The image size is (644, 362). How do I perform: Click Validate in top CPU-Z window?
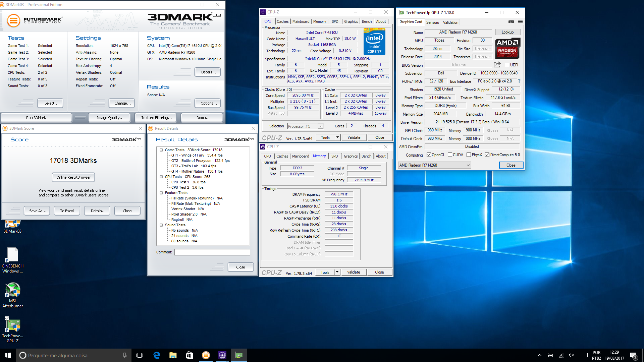[x=354, y=137]
